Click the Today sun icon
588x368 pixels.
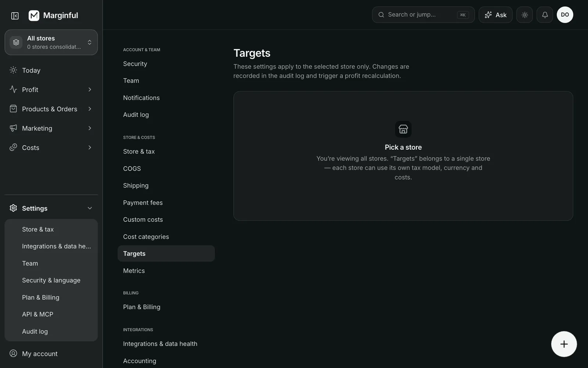tap(13, 70)
